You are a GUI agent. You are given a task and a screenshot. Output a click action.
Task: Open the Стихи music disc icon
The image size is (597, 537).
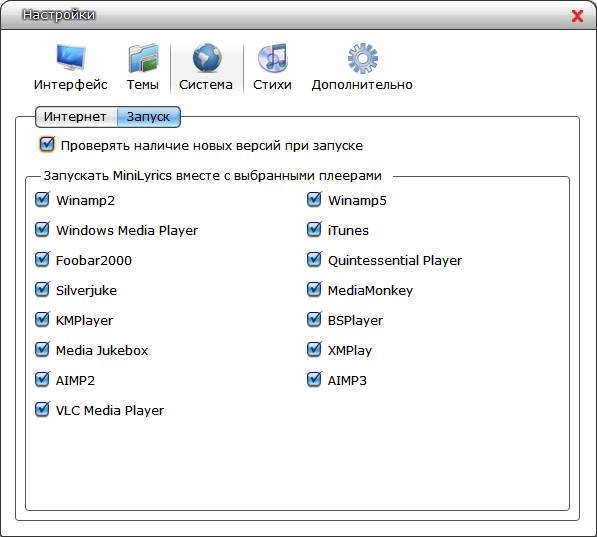[x=272, y=58]
